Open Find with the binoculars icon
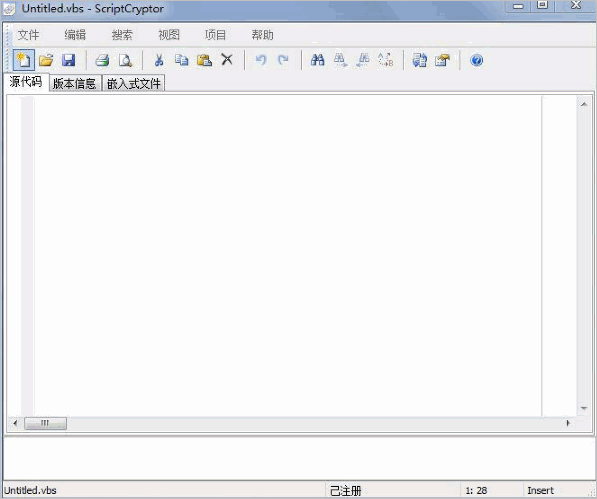The width and height of the screenshot is (597, 499). coord(318,60)
